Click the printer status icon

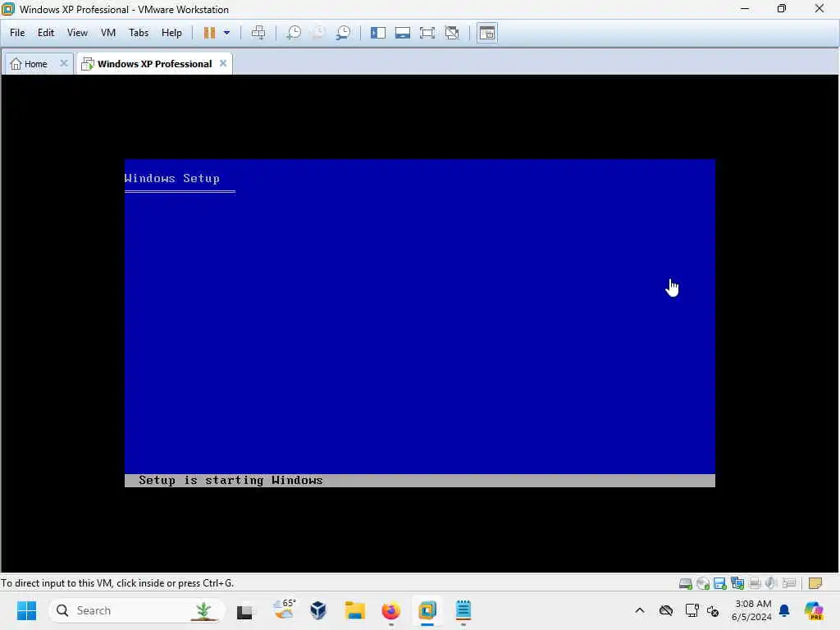pos(755,583)
